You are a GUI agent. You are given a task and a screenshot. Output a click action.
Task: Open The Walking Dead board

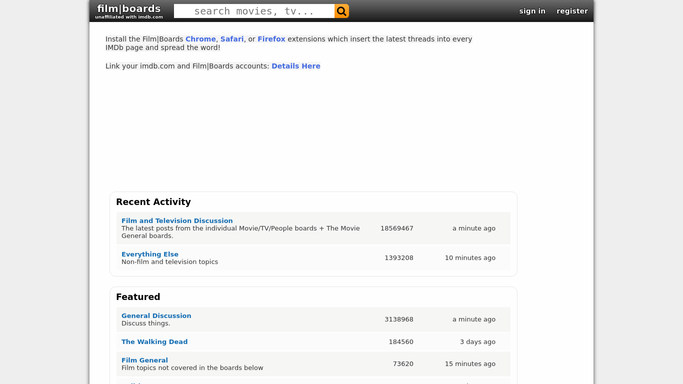point(155,342)
